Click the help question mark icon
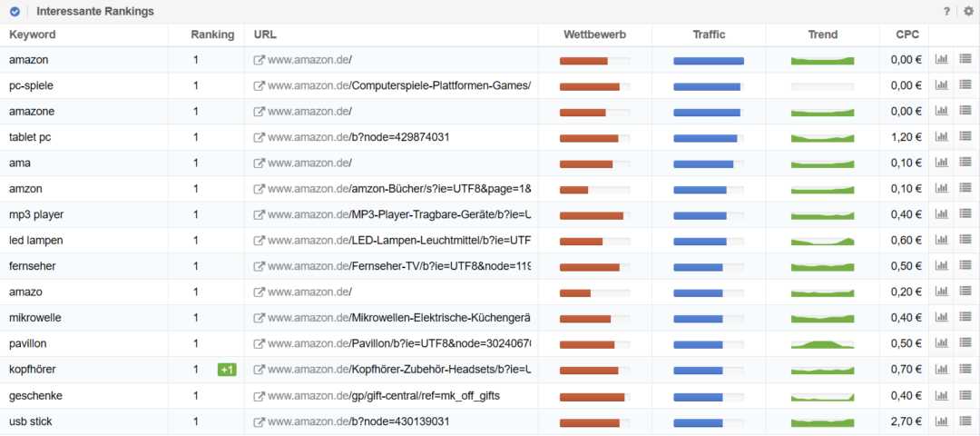980x436 pixels. (946, 11)
